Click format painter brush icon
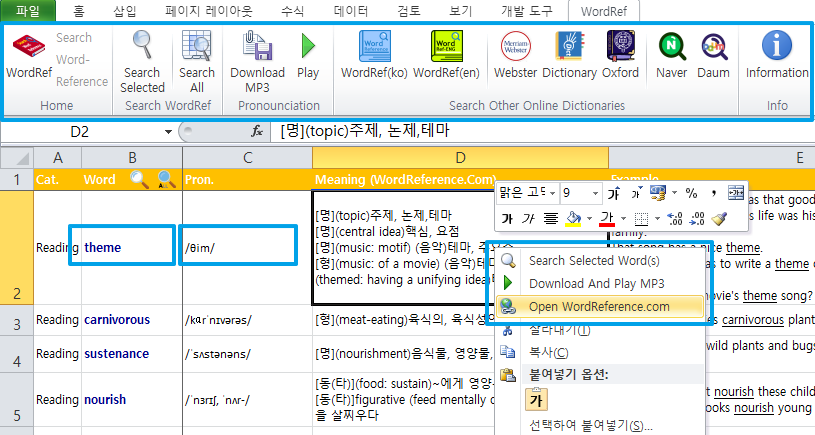The width and height of the screenshot is (815, 435). [x=719, y=219]
